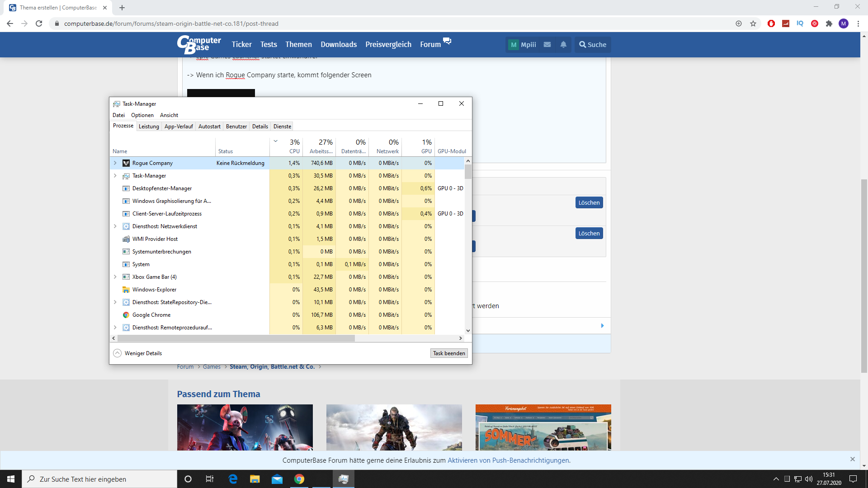Click the upper Löschen button
This screenshot has width=868, height=488.
click(x=589, y=202)
